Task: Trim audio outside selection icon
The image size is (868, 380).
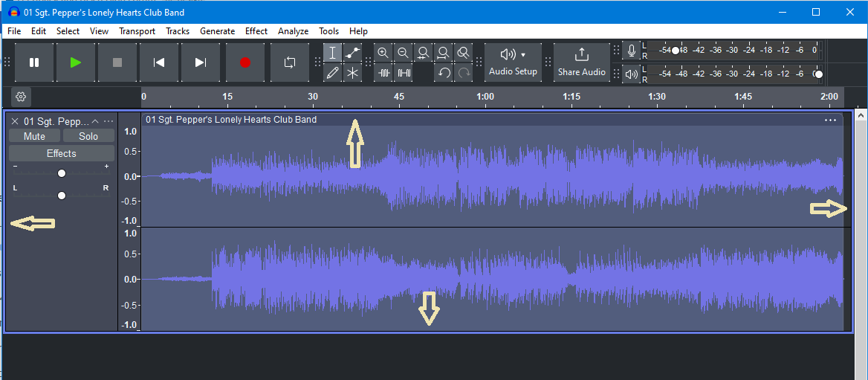Action: [384, 73]
